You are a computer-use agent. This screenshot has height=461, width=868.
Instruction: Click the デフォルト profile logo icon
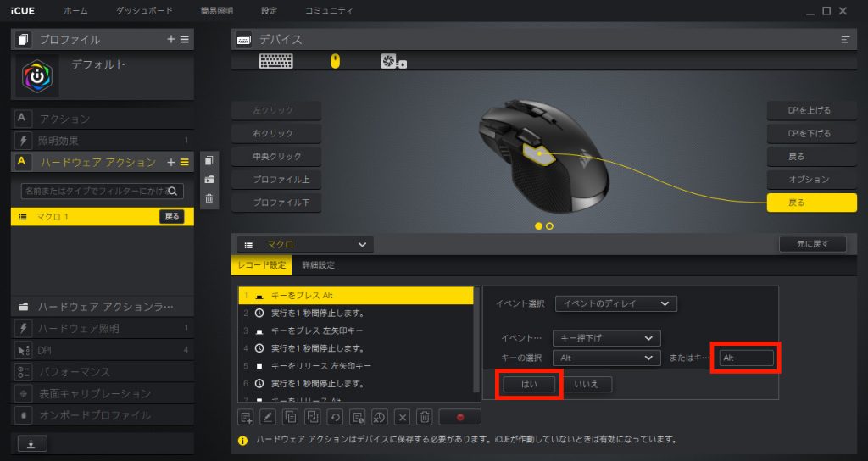click(x=37, y=76)
